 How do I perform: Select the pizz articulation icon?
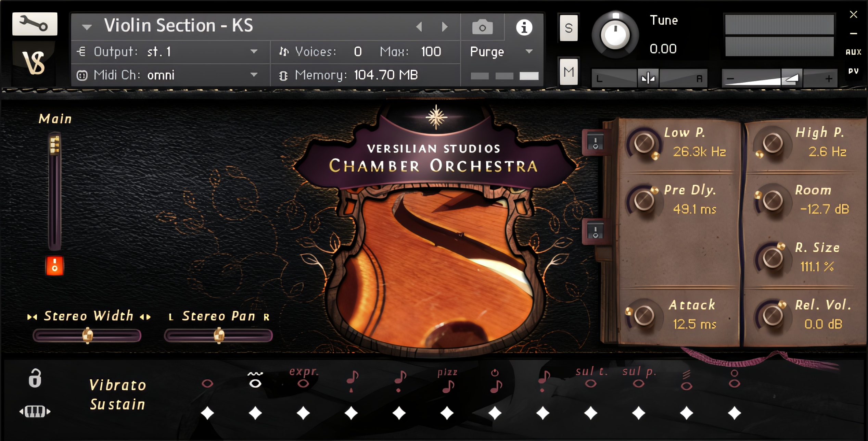pos(447,382)
